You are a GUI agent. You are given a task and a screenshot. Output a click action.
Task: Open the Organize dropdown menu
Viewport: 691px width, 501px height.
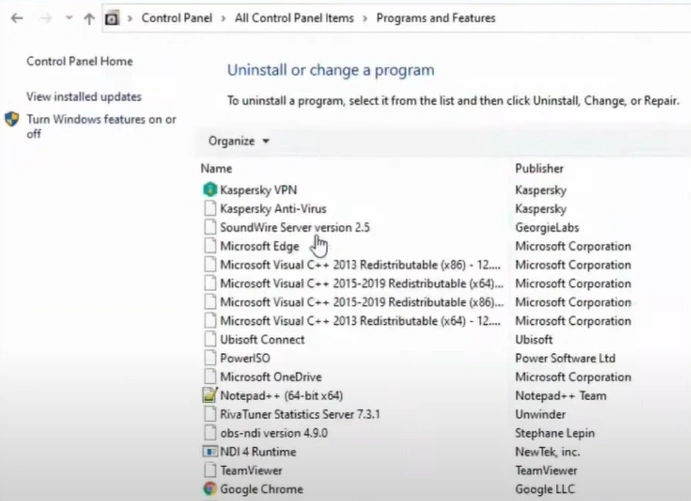(238, 141)
